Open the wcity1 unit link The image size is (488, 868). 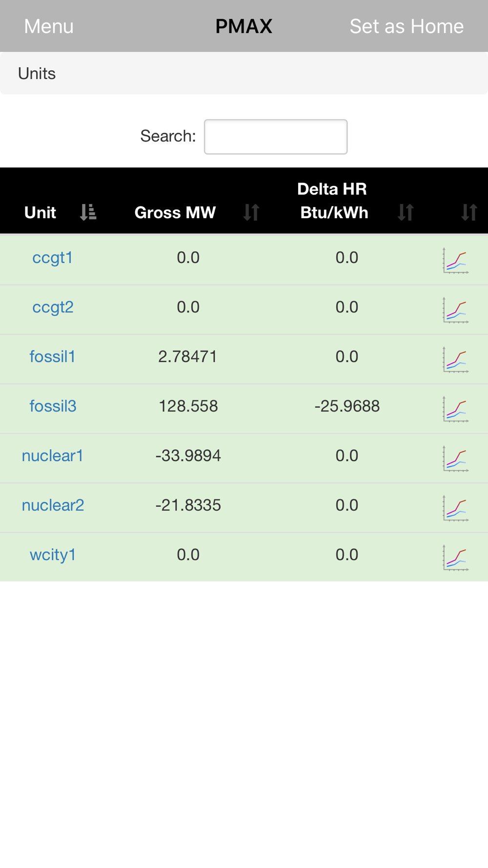pos(53,555)
